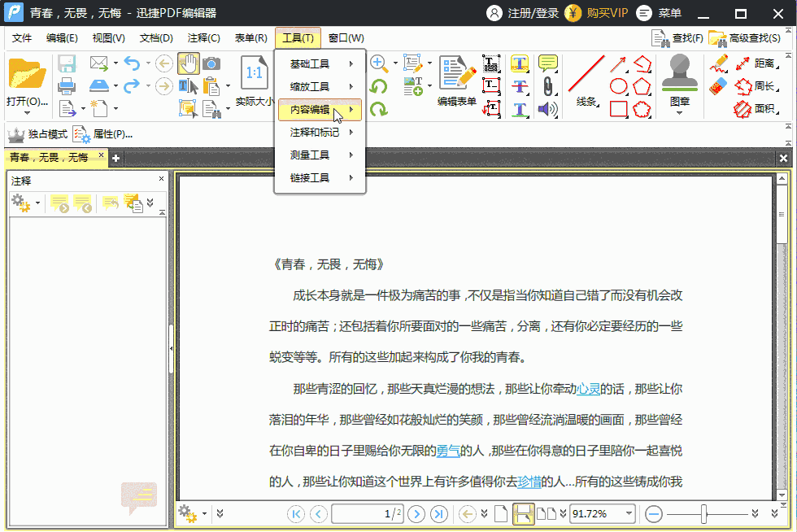
Task: Open the 测量工具 submenu
Action: tap(320, 155)
